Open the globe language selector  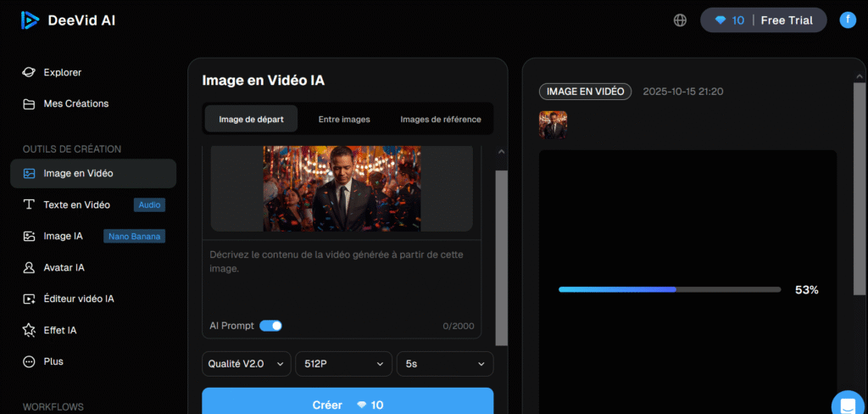tap(680, 20)
